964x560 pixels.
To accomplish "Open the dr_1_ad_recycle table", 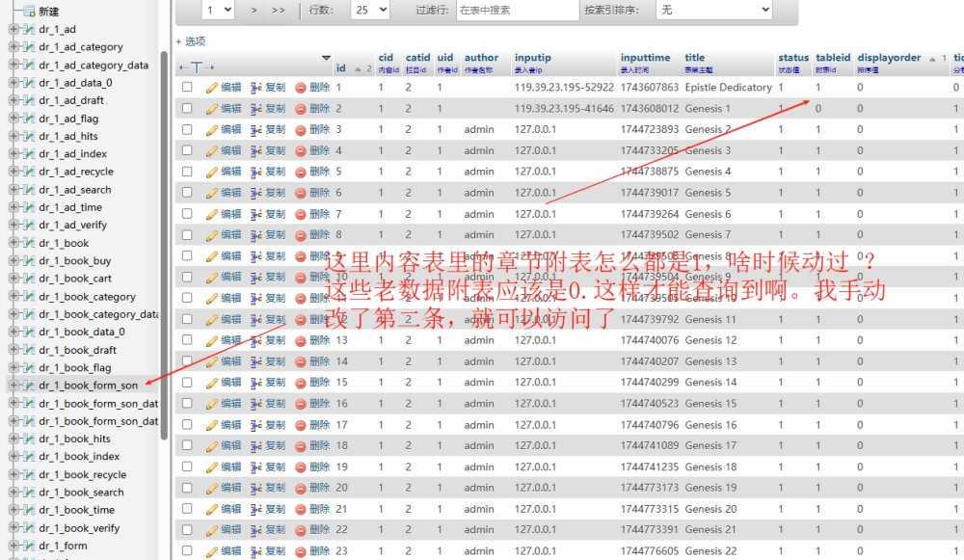I will click(x=75, y=172).
